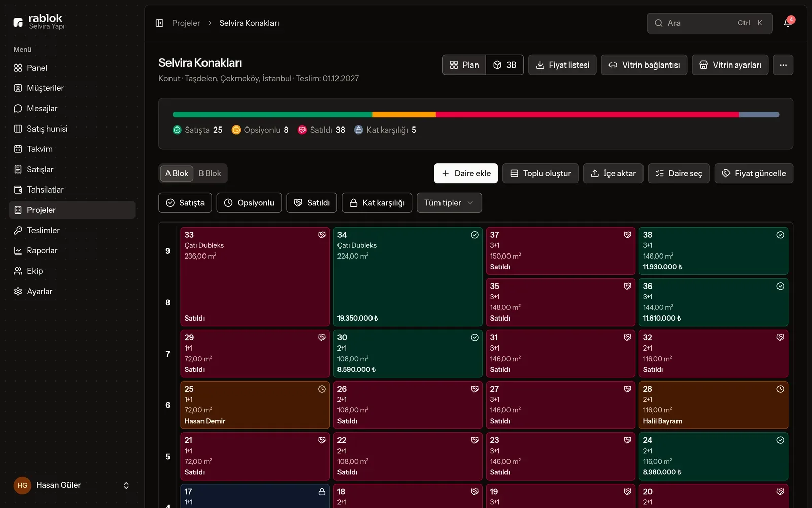The image size is (812, 508).
Task: Click the Satıldı legend handshake icon
Action: coord(302,130)
